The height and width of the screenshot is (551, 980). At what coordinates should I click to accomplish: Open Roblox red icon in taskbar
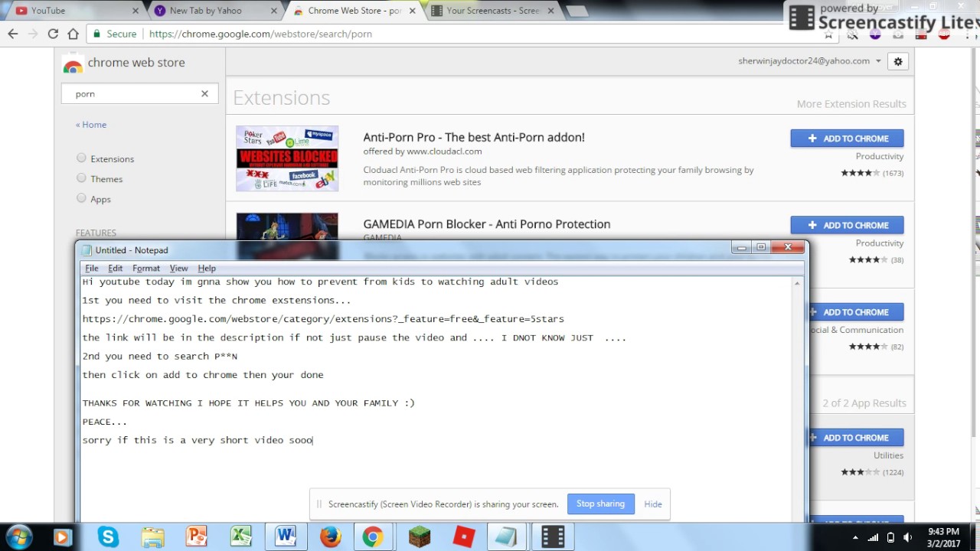[464, 537]
